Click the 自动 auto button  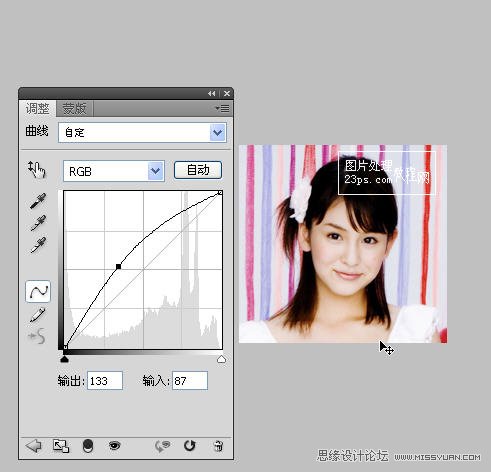(198, 170)
